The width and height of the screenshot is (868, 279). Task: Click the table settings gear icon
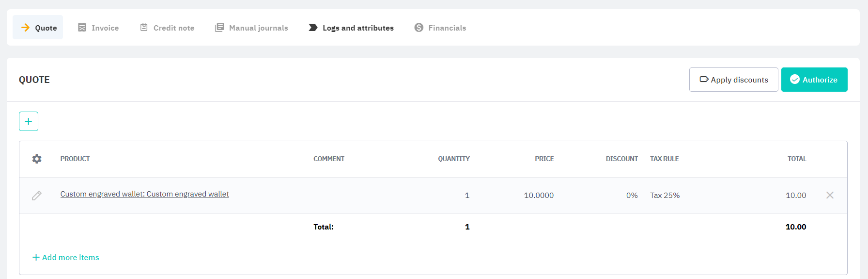tap(37, 159)
